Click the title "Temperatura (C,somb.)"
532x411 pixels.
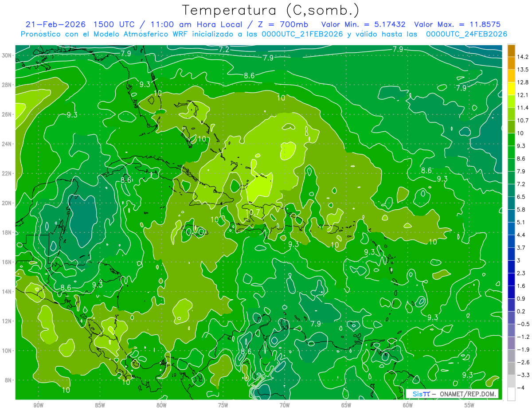[270, 10]
